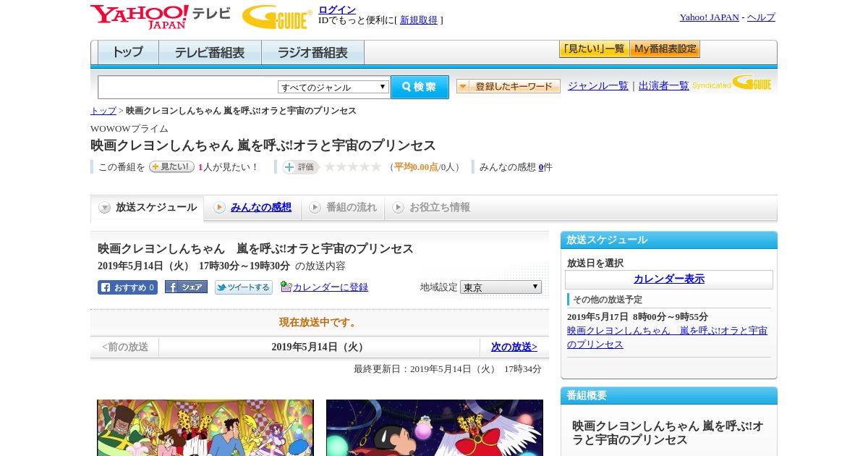Viewport: 868px width, 456px height.
Task: Click the ログイン link
Action: (337, 9)
